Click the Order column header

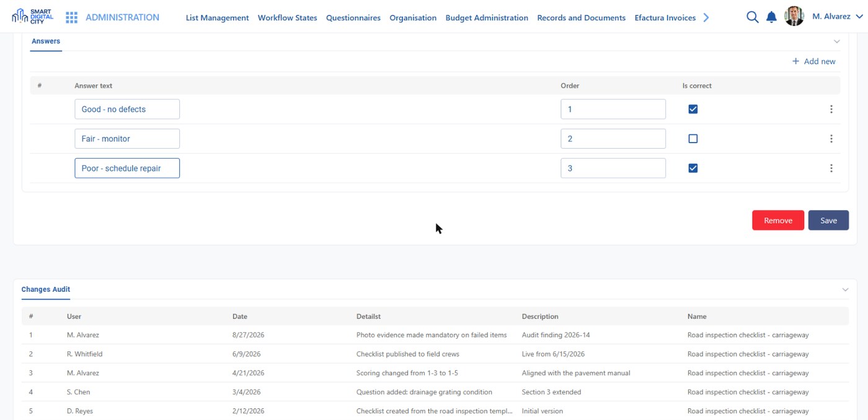570,86
